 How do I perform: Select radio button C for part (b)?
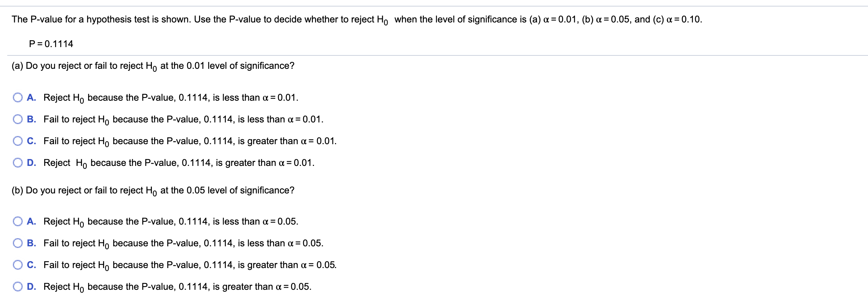click(17, 264)
